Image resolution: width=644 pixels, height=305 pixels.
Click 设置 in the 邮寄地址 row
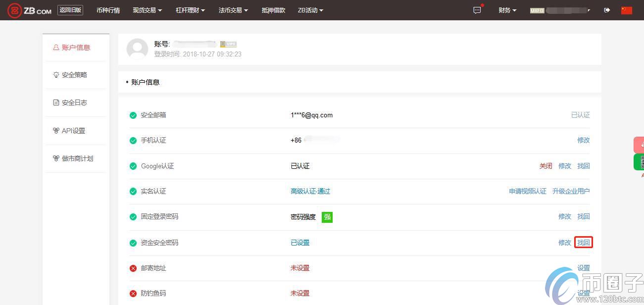point(584,268)
